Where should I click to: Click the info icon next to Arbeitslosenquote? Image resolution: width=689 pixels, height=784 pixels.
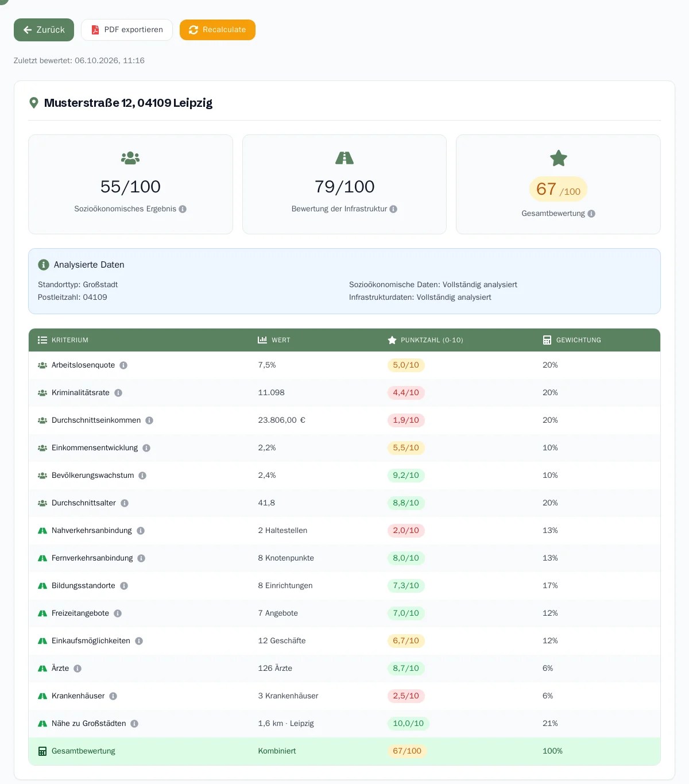(123, 365)
